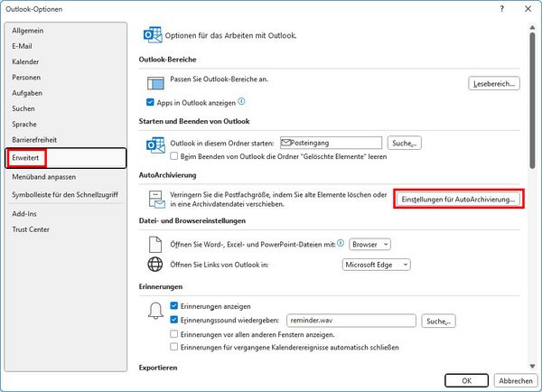The image size is (542, 392).
Task: Toggle Erinnerungssound wiedergeben checkbox
Action: (173, 320)
